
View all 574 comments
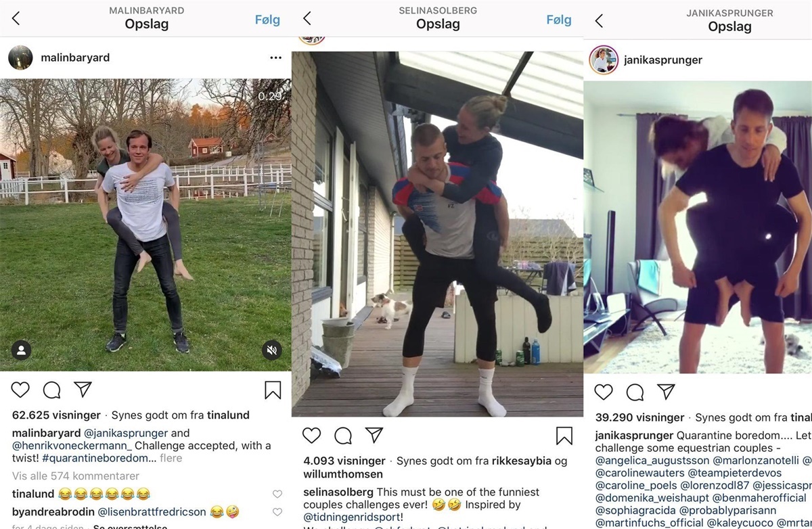pyautogui.click(x=76, y=476)
